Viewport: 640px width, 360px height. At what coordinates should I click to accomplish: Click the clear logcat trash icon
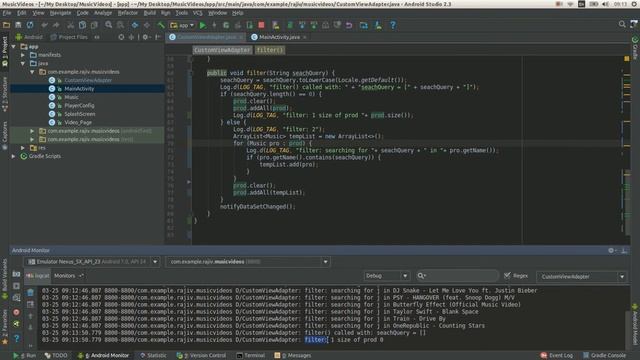31,292
